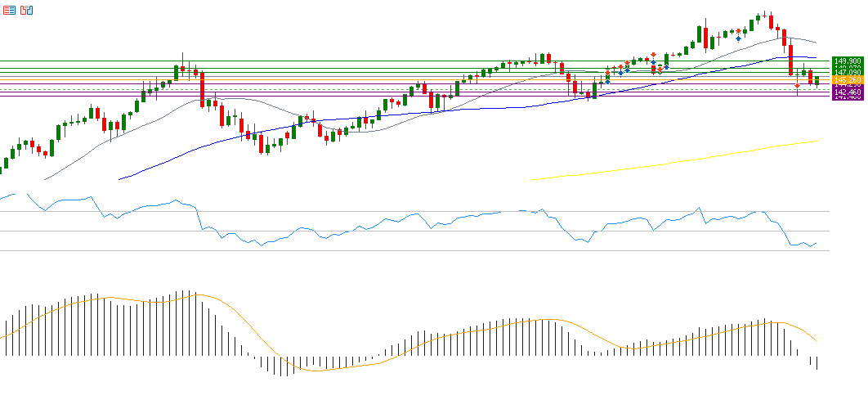Click the blue up arrow near chart's peak
The image size is (868, 400).
[739, 38]
